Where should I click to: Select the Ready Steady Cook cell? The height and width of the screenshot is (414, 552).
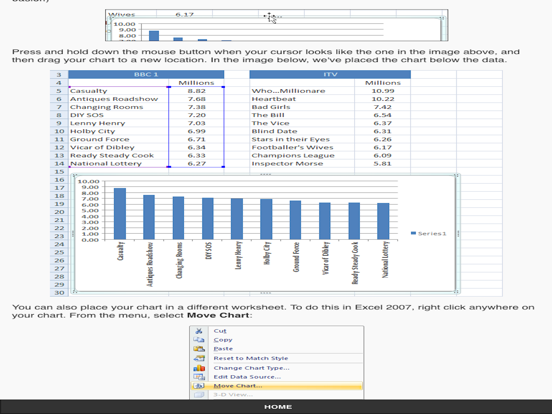pos(118,156)
